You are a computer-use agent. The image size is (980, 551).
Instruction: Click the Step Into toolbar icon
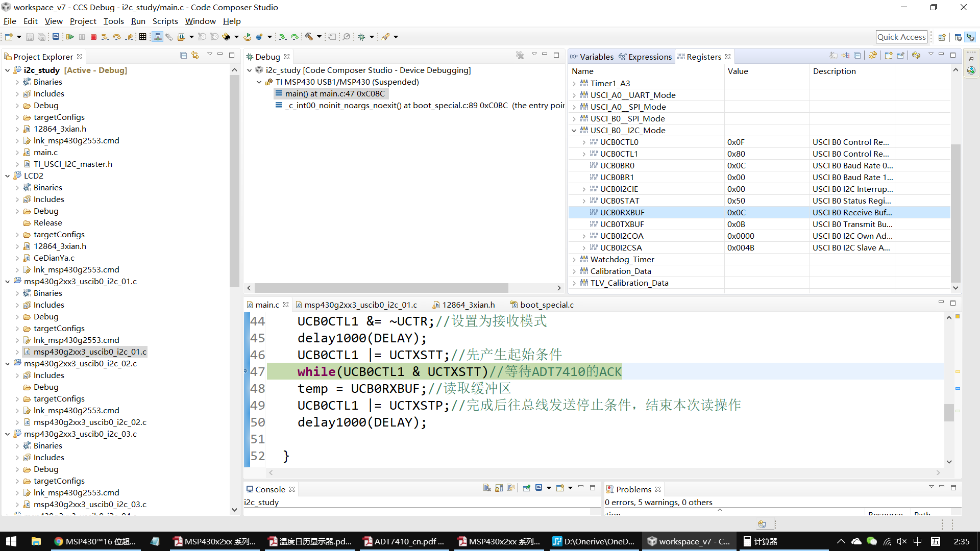pyautogui.click(x=105, y=37)
